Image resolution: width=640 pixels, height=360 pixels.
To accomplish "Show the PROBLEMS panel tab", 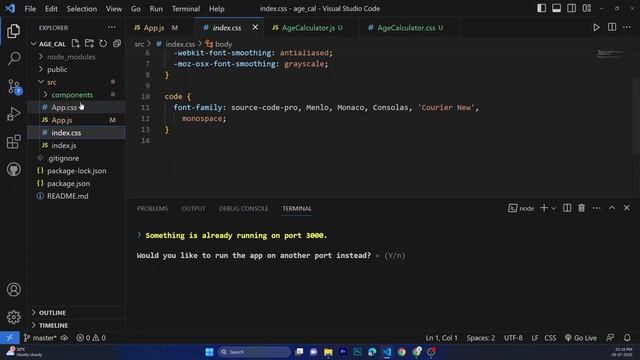I will (152, 209).
